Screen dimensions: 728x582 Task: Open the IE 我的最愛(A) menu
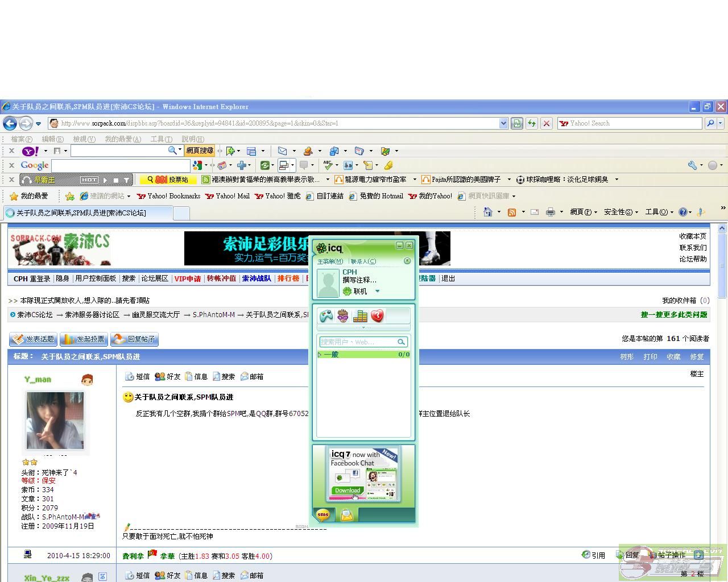pyautogui.click(x=122, y=139)
